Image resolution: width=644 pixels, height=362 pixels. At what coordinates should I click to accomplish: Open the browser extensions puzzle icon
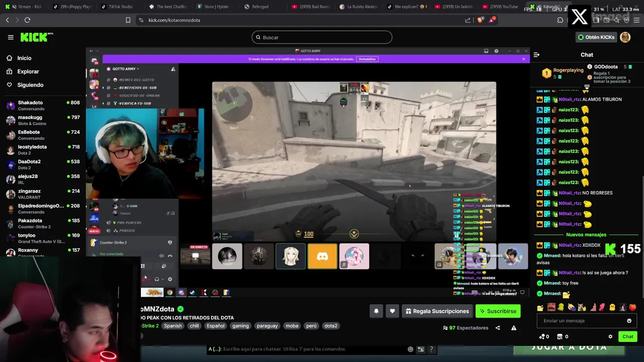[560, 20]
